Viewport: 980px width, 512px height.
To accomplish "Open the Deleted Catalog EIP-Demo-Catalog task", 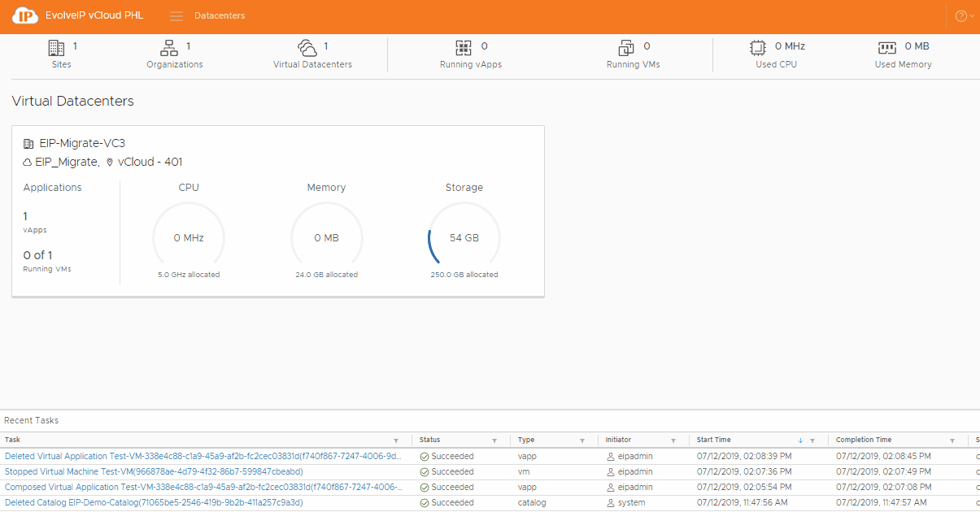I will [154, 503].
